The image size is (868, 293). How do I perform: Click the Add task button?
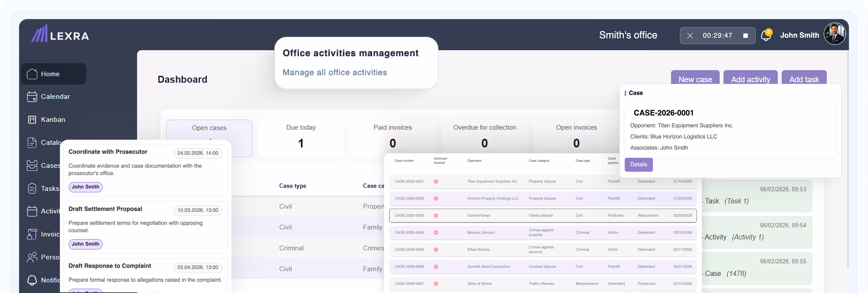(x=804, y=78)
